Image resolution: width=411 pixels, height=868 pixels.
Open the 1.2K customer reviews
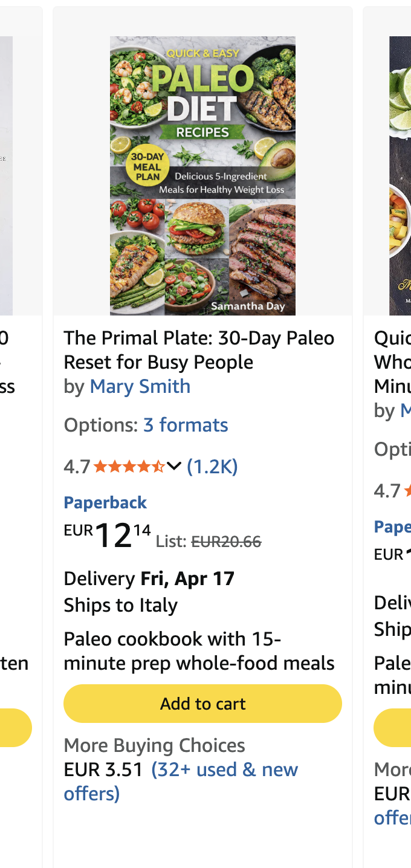213,466
